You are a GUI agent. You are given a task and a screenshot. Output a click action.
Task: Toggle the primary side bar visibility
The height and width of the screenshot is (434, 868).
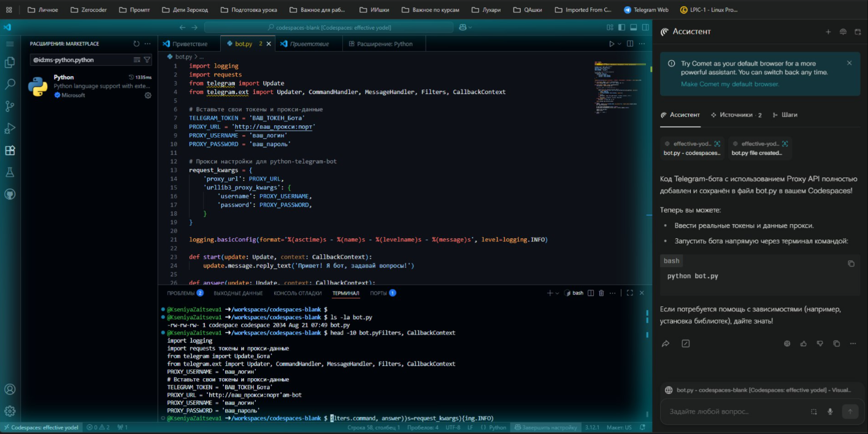click(621, 28)
